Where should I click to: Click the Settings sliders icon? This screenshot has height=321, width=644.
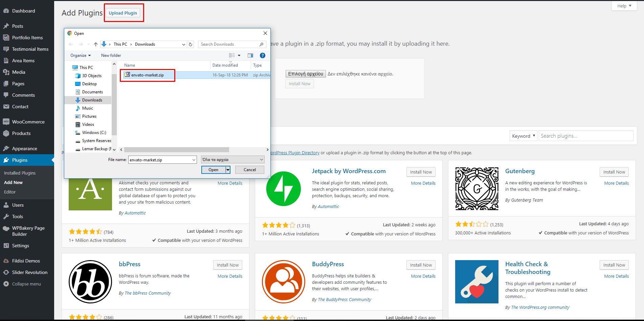[6, 246]
